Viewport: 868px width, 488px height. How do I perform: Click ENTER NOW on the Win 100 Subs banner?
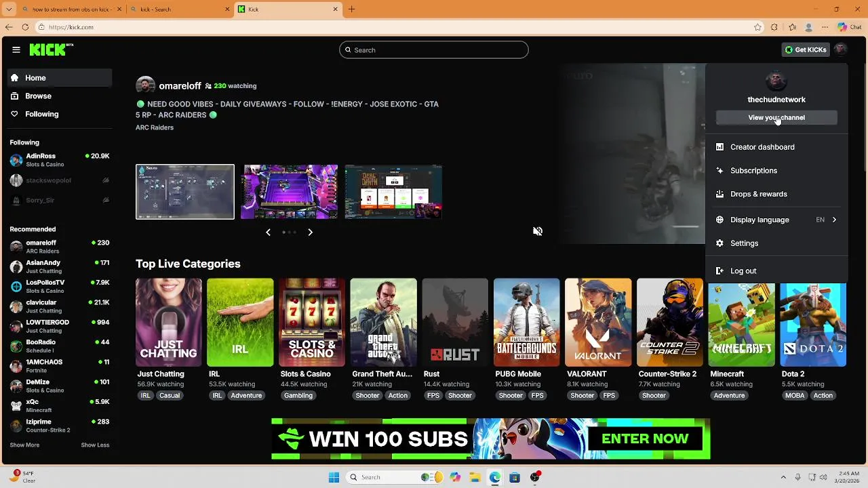tap(645, 439)
